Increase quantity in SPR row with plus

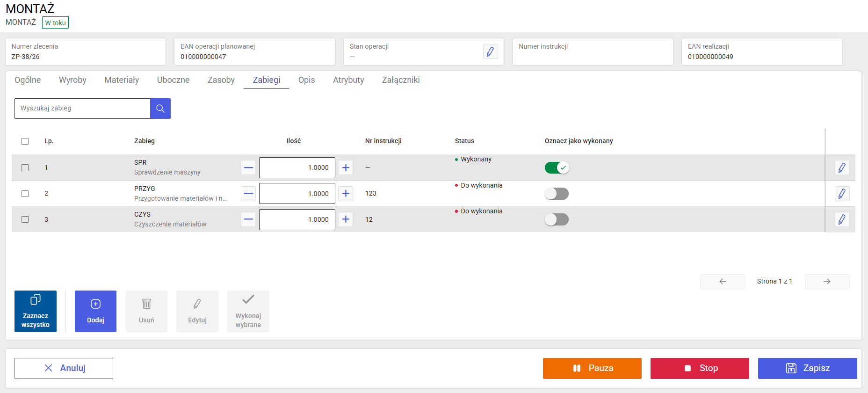point(346,167)
